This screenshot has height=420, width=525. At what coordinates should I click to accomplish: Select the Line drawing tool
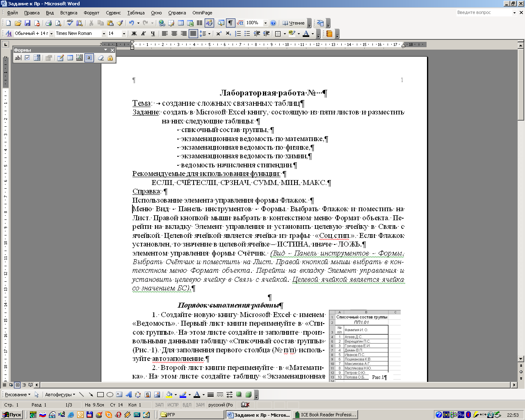[81, 395]
